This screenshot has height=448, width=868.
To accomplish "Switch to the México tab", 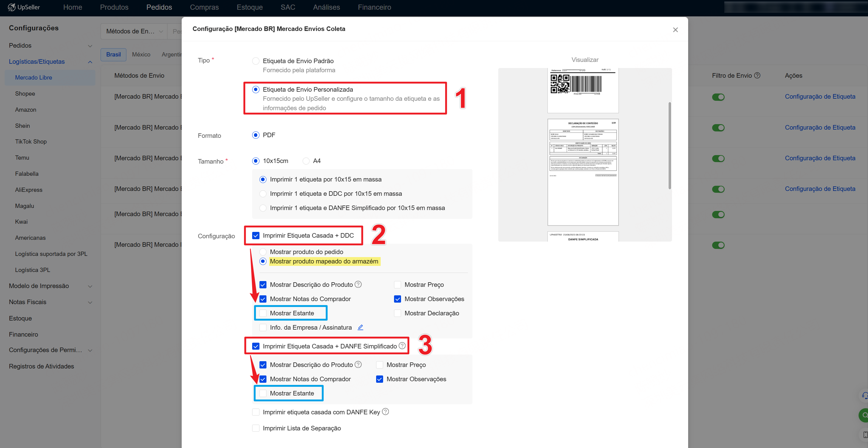I will [x=141, y=55].
